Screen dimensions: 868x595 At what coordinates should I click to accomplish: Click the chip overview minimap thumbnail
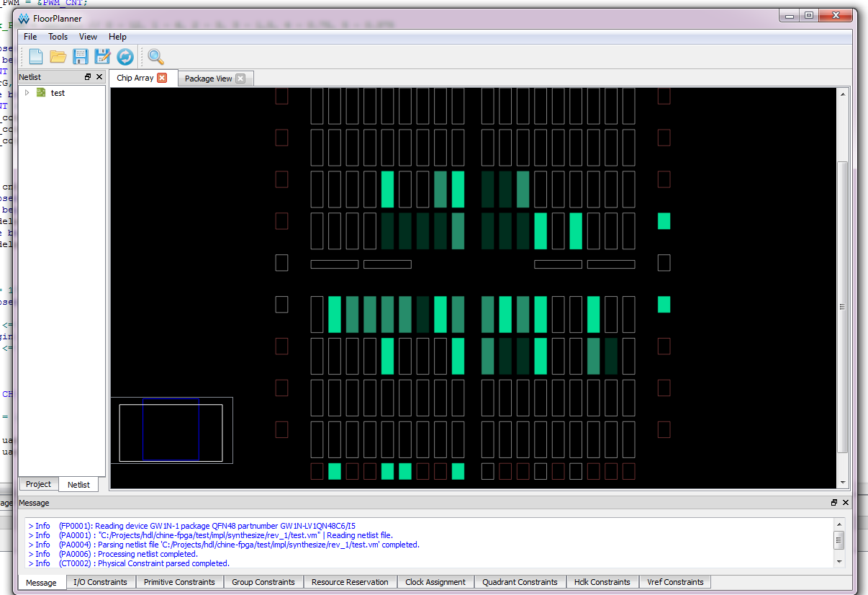point(171,431)
